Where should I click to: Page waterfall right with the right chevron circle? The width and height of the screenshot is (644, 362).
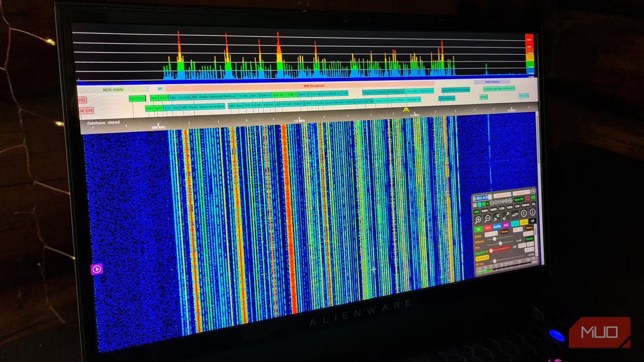tap(533, 212)
